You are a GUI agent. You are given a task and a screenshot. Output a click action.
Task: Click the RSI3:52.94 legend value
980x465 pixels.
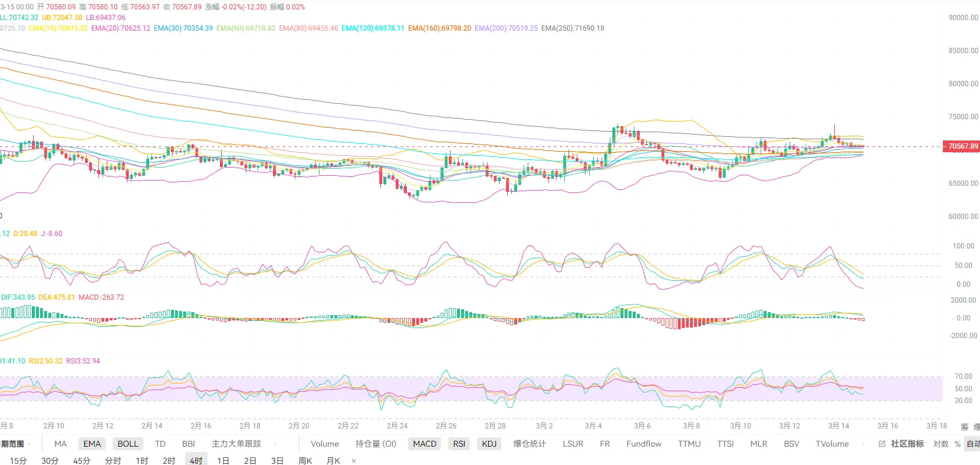[83, 361]
